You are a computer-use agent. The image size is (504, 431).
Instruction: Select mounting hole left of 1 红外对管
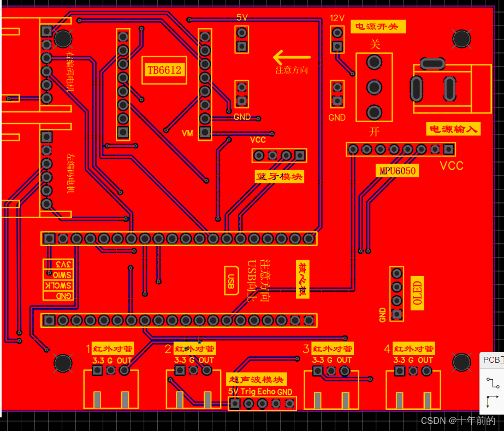point(63,363)
